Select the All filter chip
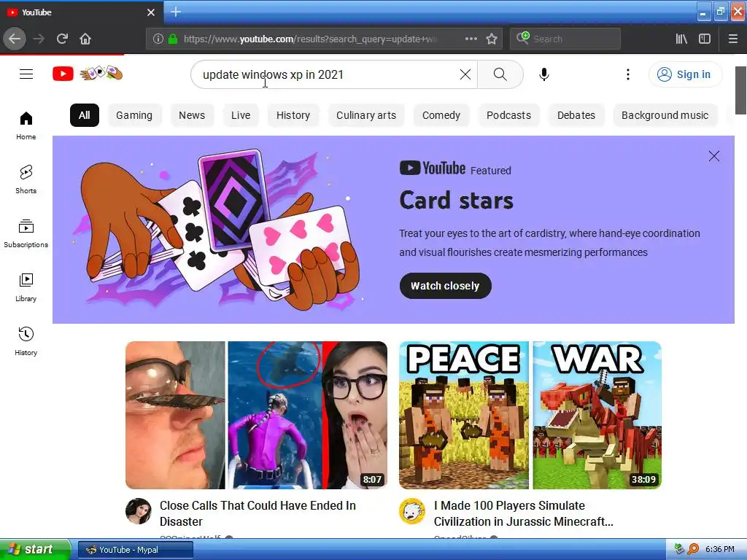The width and height of the screenshot is (747, 560). (x=85, y=115)
